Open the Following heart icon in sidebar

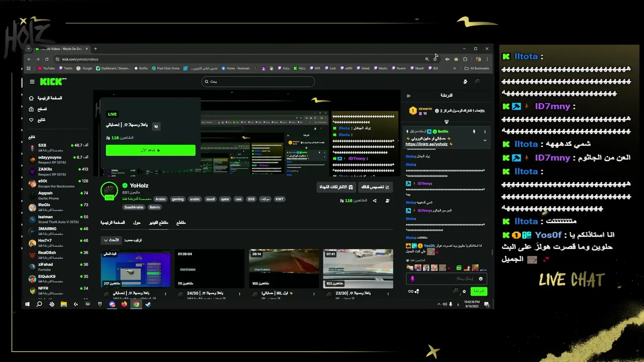click(x=31, y=120)
